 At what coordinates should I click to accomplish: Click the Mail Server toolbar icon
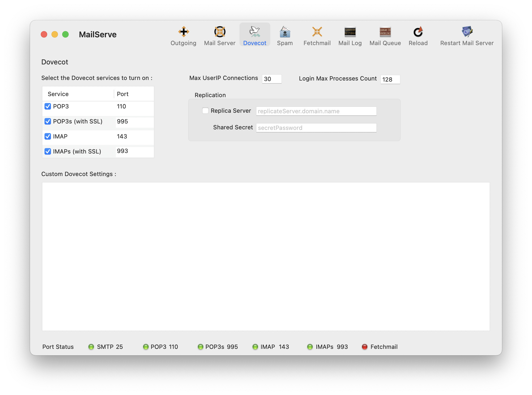tap(220, 32)
